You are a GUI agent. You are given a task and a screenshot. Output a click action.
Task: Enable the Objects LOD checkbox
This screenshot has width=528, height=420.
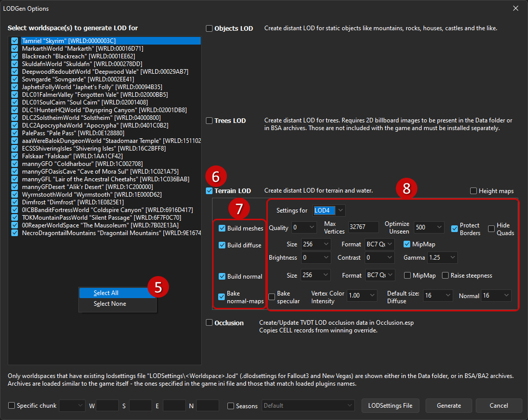(x=209, y=29)
